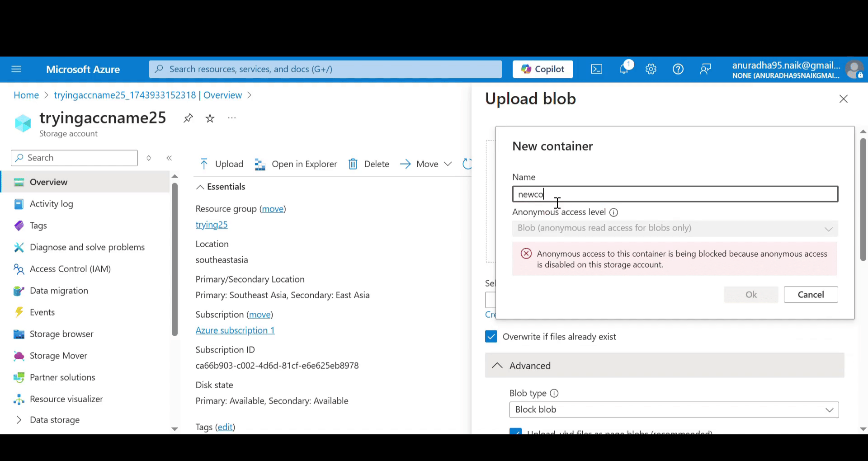Open more options ellipsis beside title
The height and width of the screenshot is (461, 868).
point(232,118)
